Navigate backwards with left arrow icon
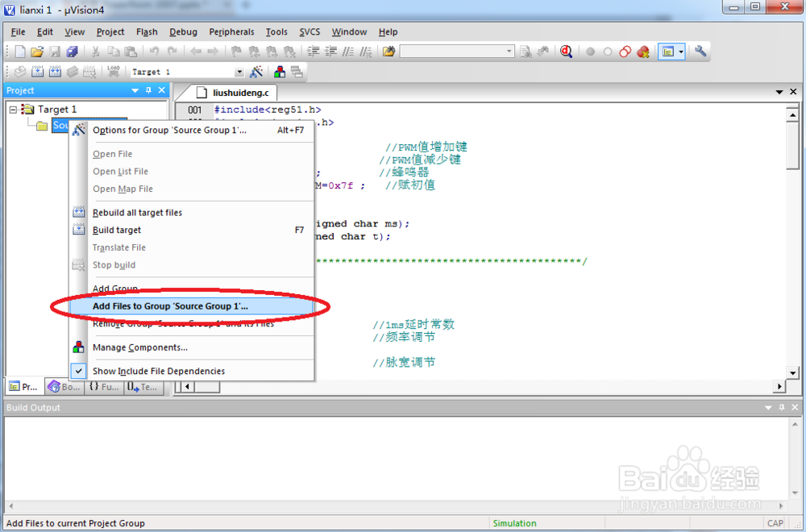The width and height of the screenshot is (806, 532). coord(196,52)
